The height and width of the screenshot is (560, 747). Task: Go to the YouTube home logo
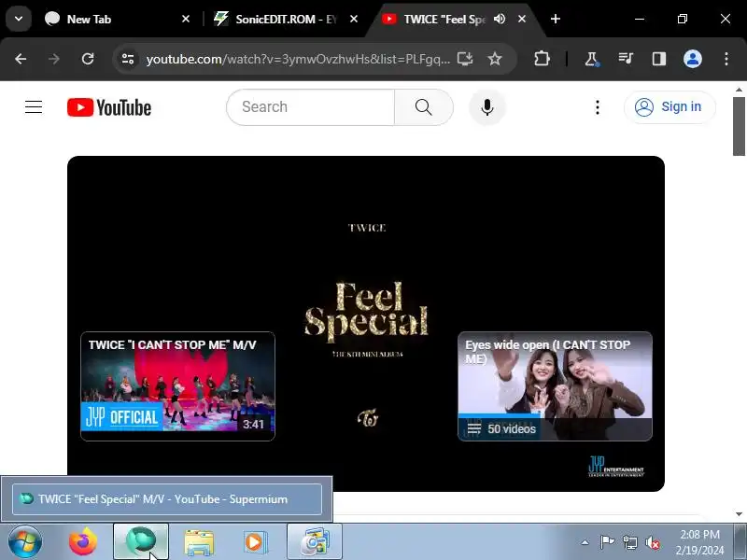tap(109, 107)
